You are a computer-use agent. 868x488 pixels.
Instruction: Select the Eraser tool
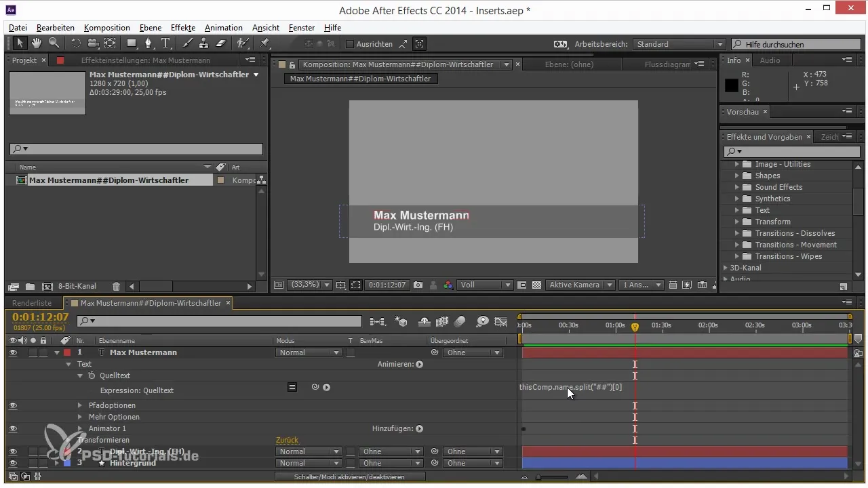point(220,43)
